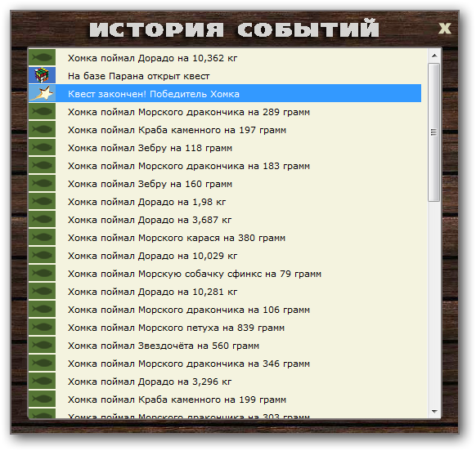Select 'Морского дракончика на 106 грамм' row

[225, 309]
